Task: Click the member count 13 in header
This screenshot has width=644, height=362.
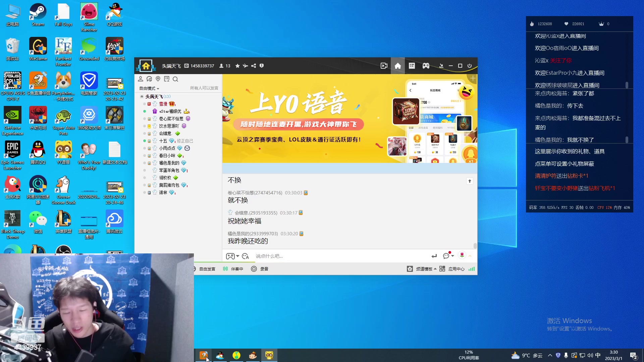Action: (225, 66)
